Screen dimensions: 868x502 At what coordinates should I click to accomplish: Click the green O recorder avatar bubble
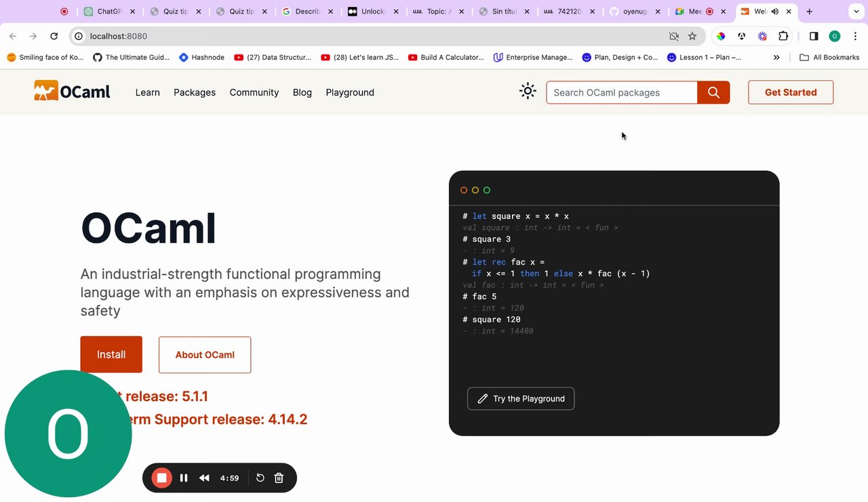coord(68,433)
